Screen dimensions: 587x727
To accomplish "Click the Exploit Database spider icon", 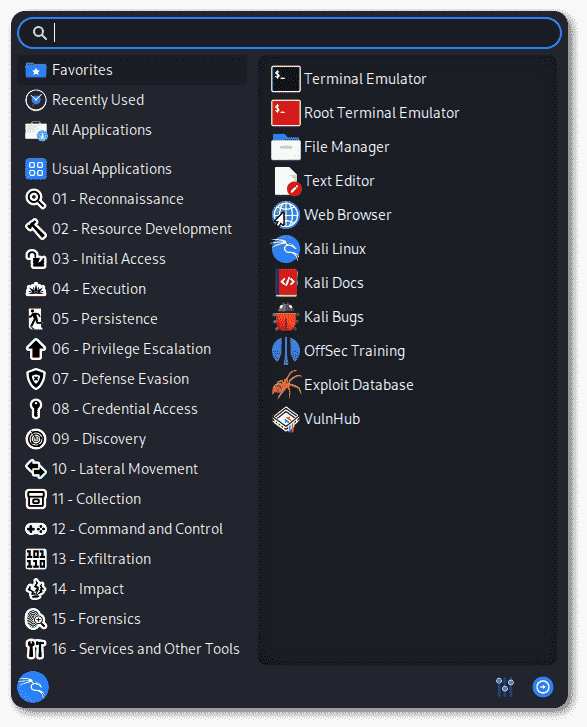I will point(286,385).
